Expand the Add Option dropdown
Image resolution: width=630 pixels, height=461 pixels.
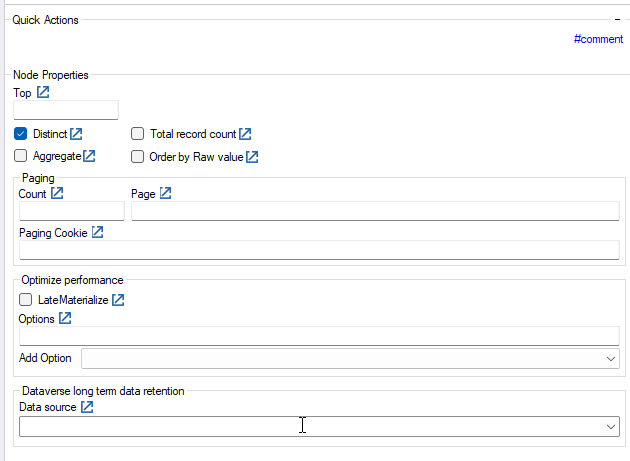point(611,358)
